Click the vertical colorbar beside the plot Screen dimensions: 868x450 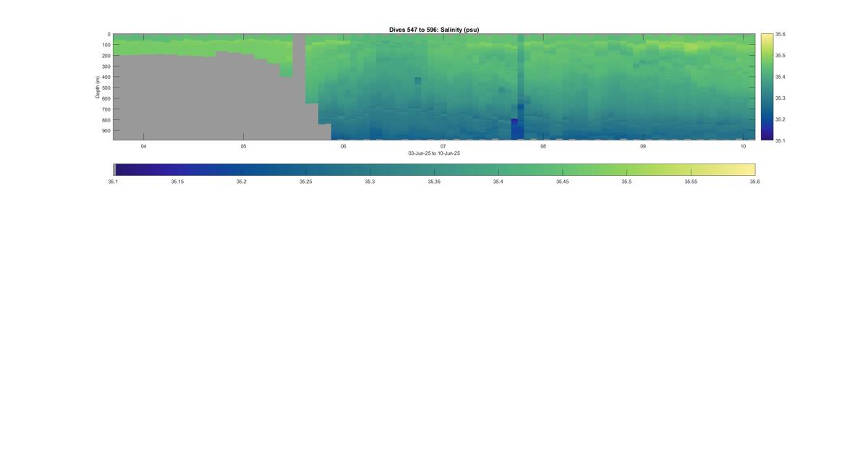[766, 87]
